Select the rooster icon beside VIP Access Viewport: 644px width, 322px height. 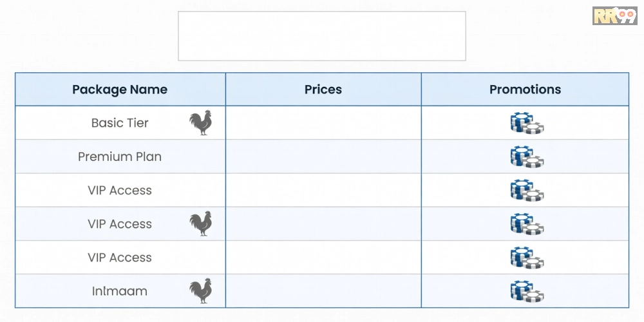point(201,223)
